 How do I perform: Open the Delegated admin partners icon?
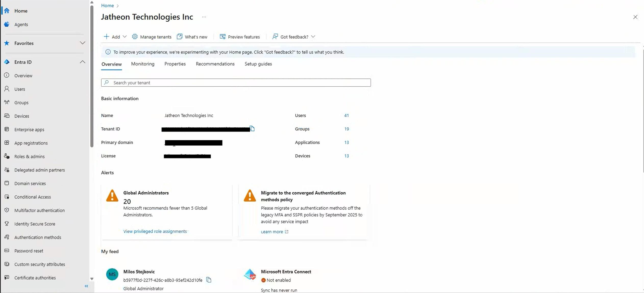[x=7, y=170]
